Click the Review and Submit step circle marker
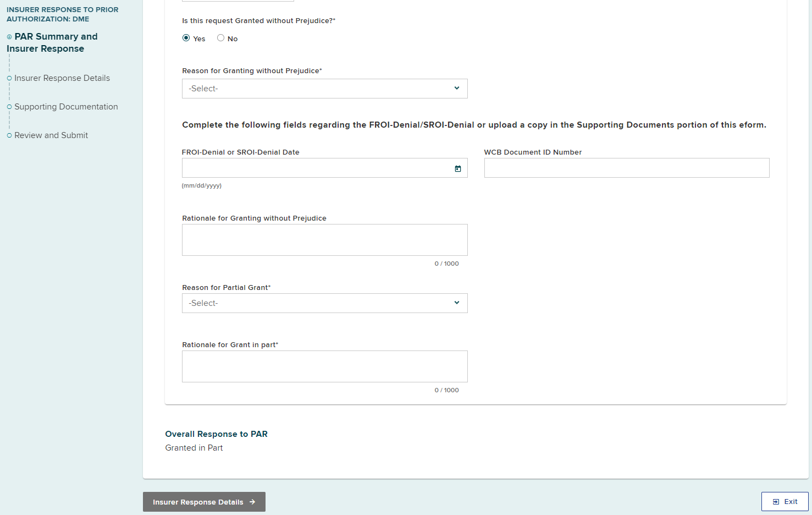Image resolution: width=812 pixels, height=515 pixels. click(x=9, y=135)
